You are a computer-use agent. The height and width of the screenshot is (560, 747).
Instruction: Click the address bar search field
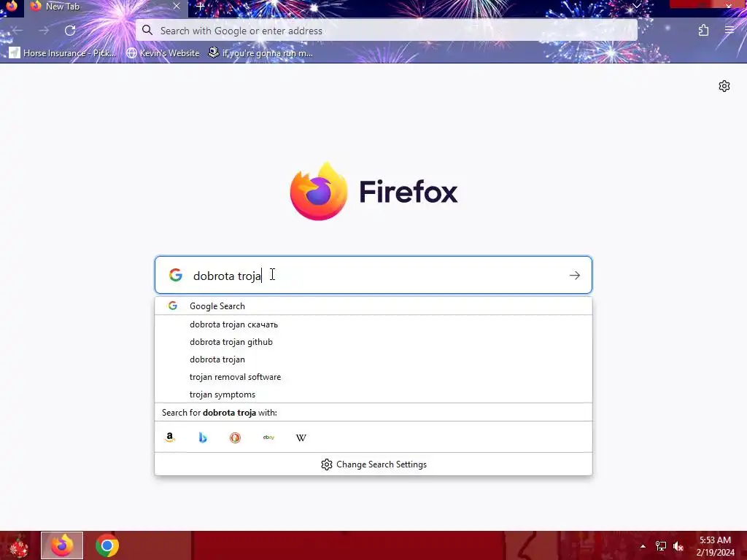click(x=387, y=31)
